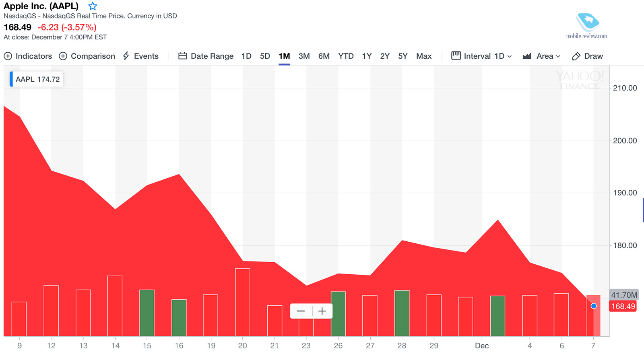Click the 180.00 price axis label
This screenshot has width=644, height=358.
pos(625,245)
